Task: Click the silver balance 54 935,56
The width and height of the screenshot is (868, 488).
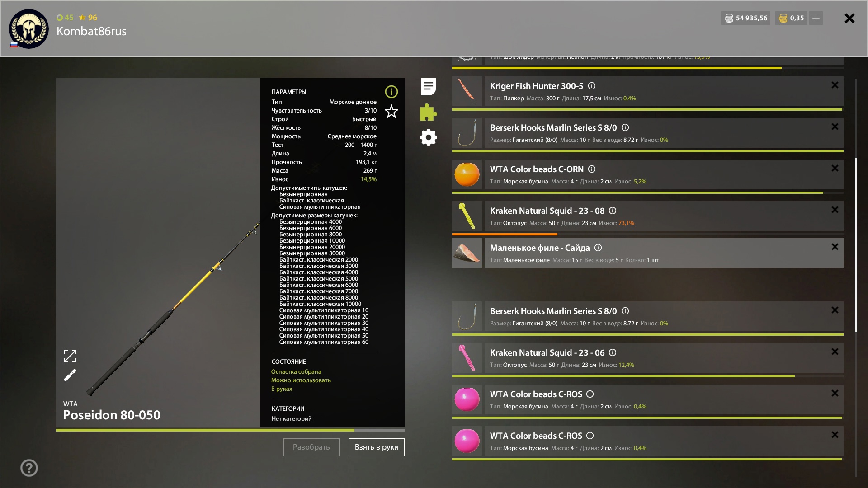Action: [x=745, y=18]
